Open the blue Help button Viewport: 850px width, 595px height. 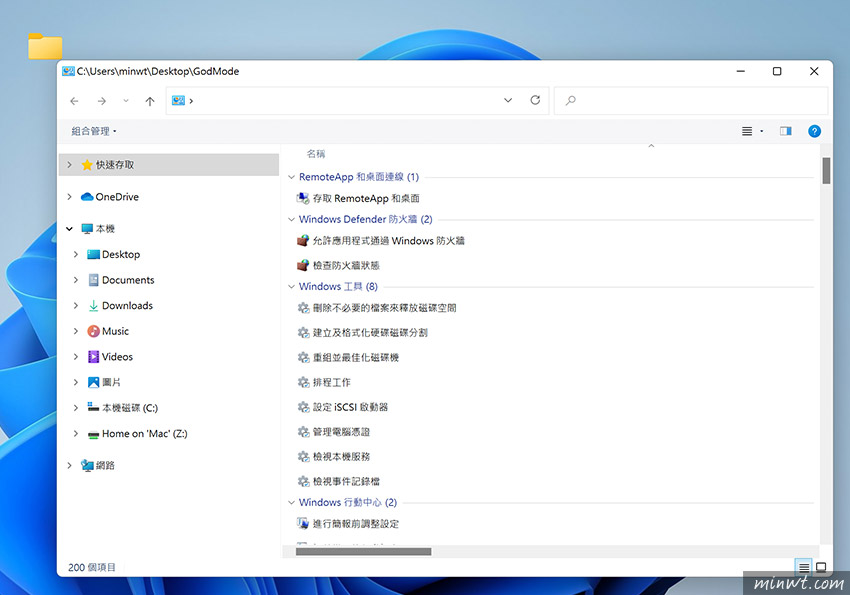[x=814, y=131]
